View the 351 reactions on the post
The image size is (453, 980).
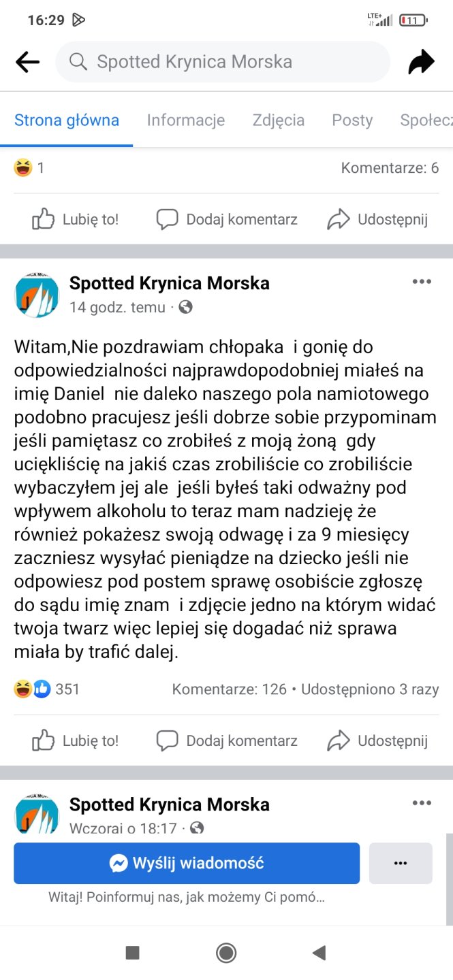coord(48,689)
